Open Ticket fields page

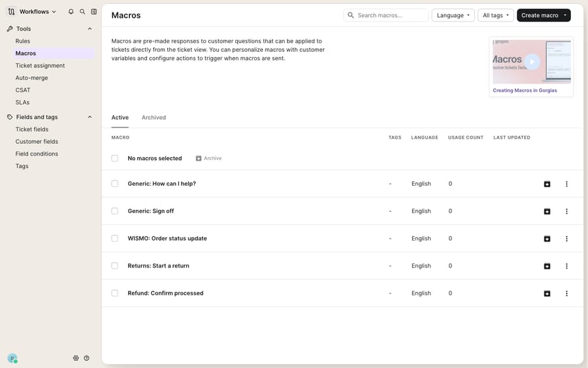pyautogui.click(x=32, y=129)
